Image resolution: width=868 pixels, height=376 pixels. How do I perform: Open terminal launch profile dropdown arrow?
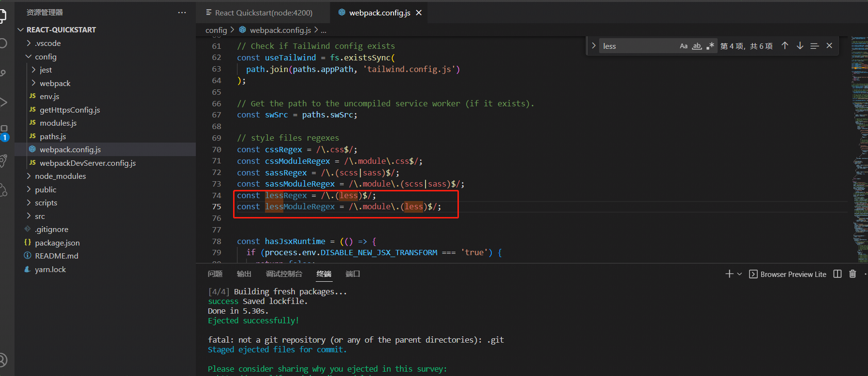[739, 274]
